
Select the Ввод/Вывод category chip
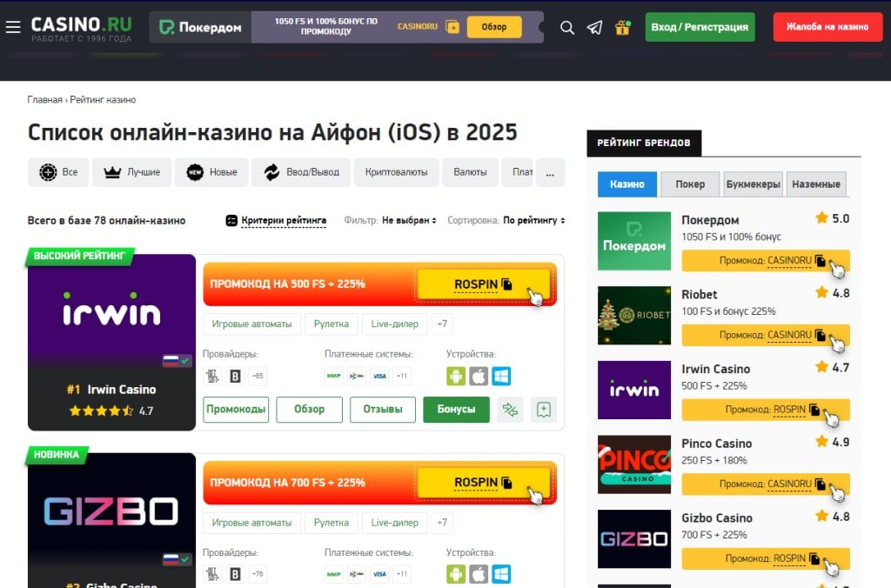tap(301, 172)
